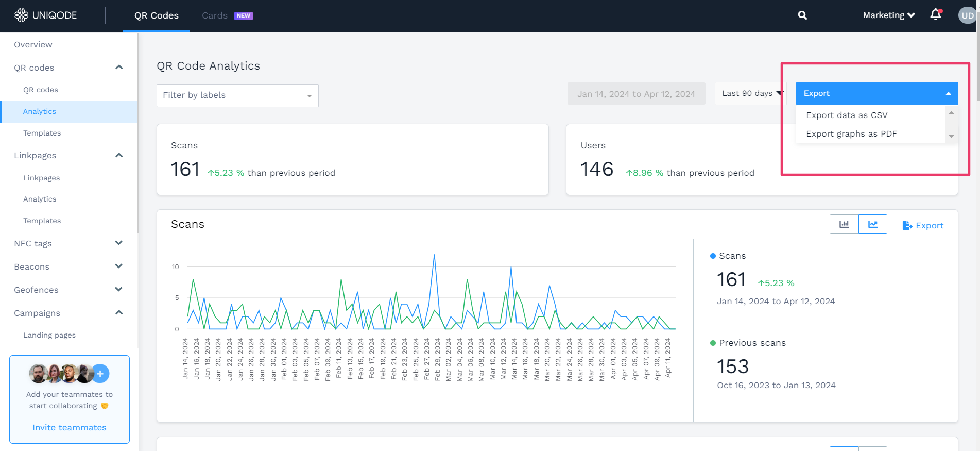
Task: Choose Export graphs as PDF
Action: pyautogui.click(x=852, y=134)
